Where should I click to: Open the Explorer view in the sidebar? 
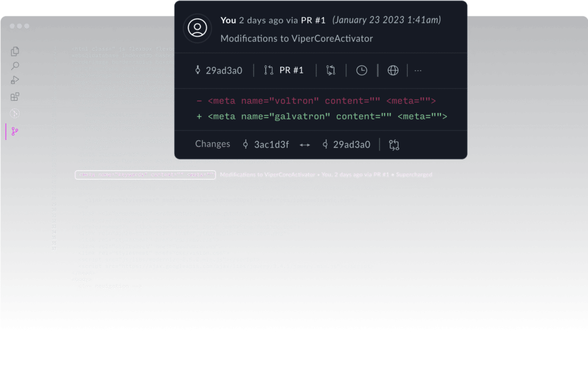tap(14, 51)
